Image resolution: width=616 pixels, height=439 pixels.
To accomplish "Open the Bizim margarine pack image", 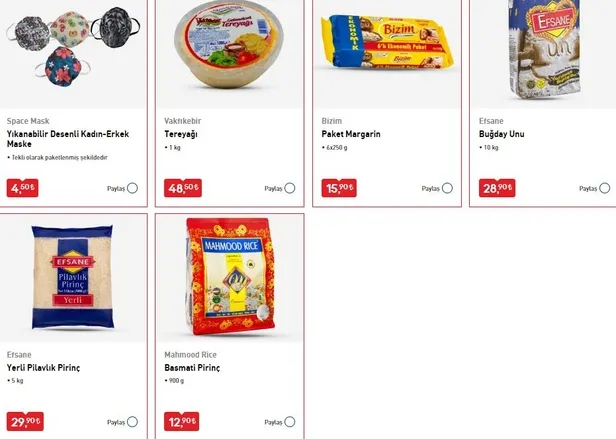I will (387, 42).
